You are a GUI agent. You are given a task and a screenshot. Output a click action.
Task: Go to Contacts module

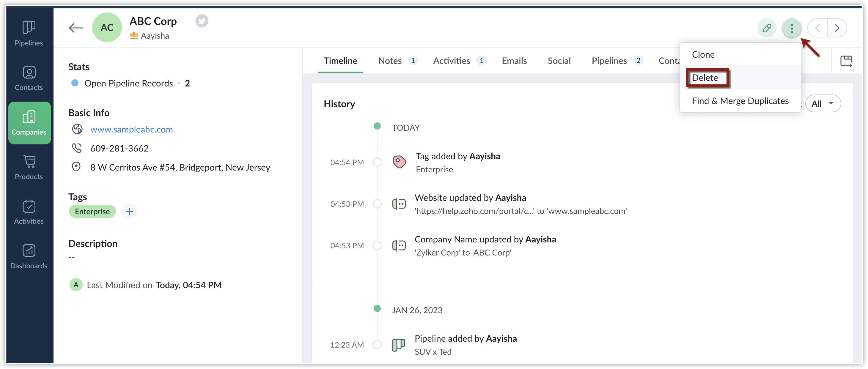pos(29,78)
